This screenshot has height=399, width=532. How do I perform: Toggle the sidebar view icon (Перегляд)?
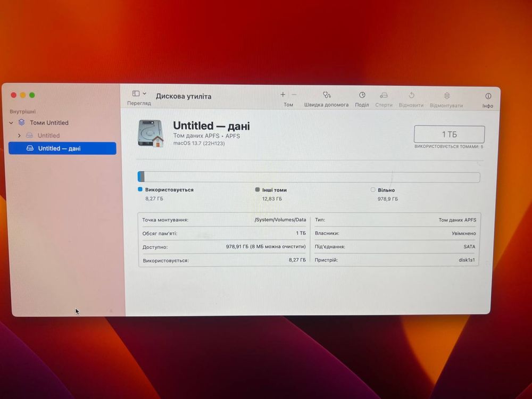[x=136, y=93]
